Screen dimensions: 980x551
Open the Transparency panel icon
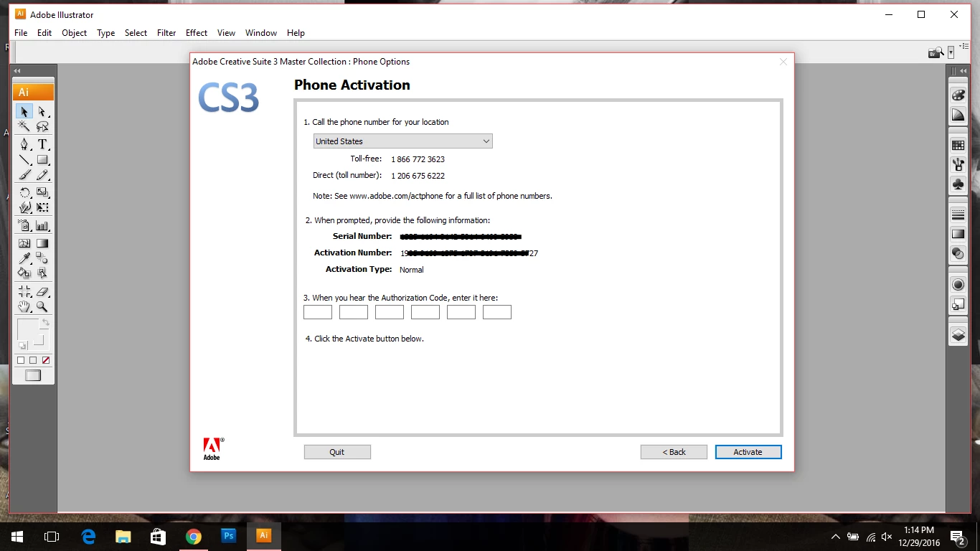pos(958,253)
